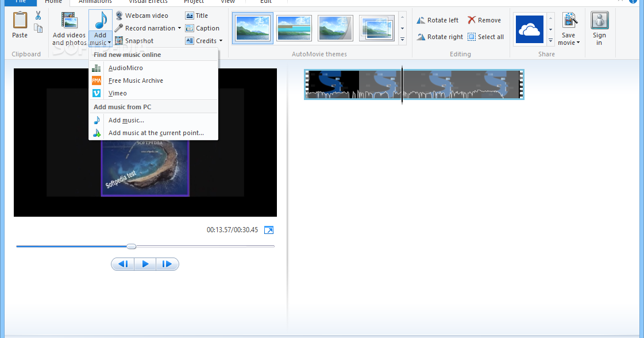Show next AutoMovie themes row

403,28
